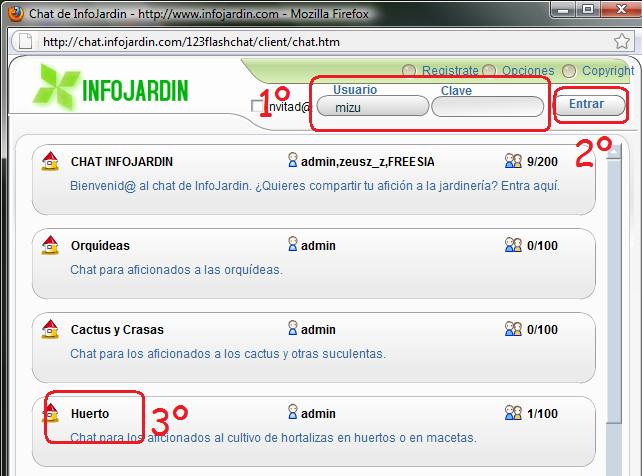Click the browser address bar URL
The image size is (642, 476).
pyautogui.click(x=191, y=42)
